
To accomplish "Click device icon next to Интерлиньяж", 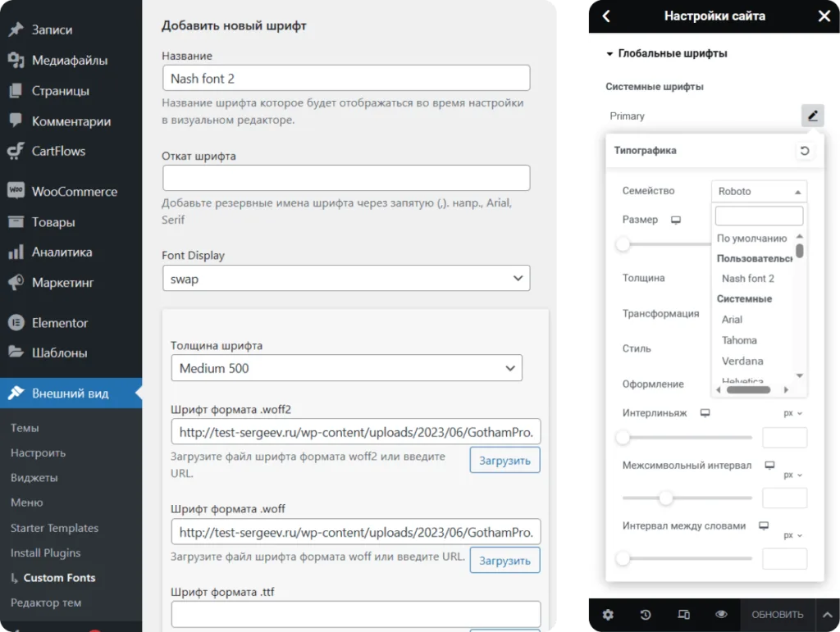I will 705,413.
